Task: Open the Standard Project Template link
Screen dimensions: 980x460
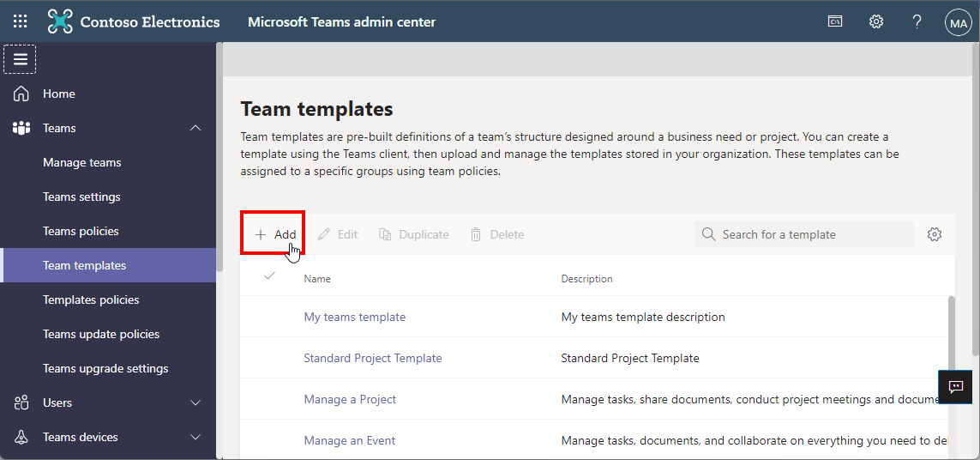Action: point(373,358)
